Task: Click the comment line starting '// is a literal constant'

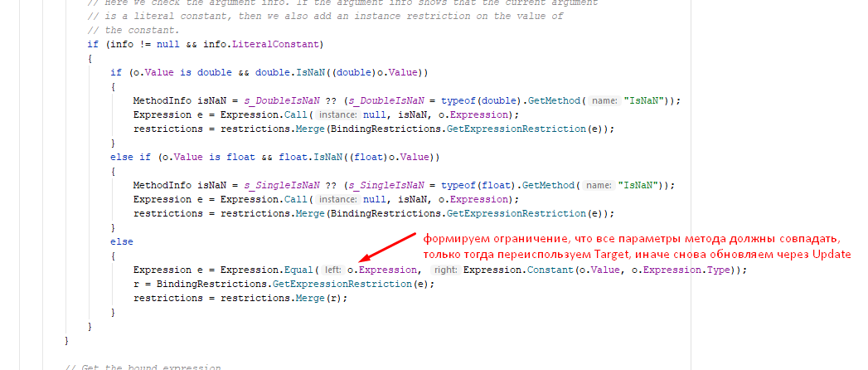Action: 325,16
